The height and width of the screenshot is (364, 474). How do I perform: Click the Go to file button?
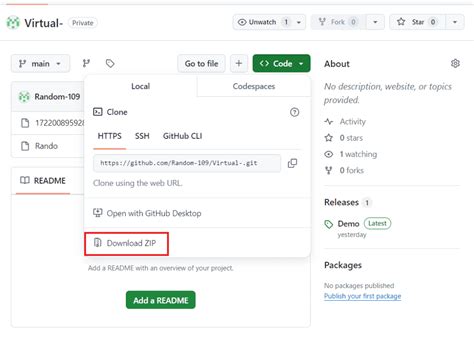[x=201, y=63]
